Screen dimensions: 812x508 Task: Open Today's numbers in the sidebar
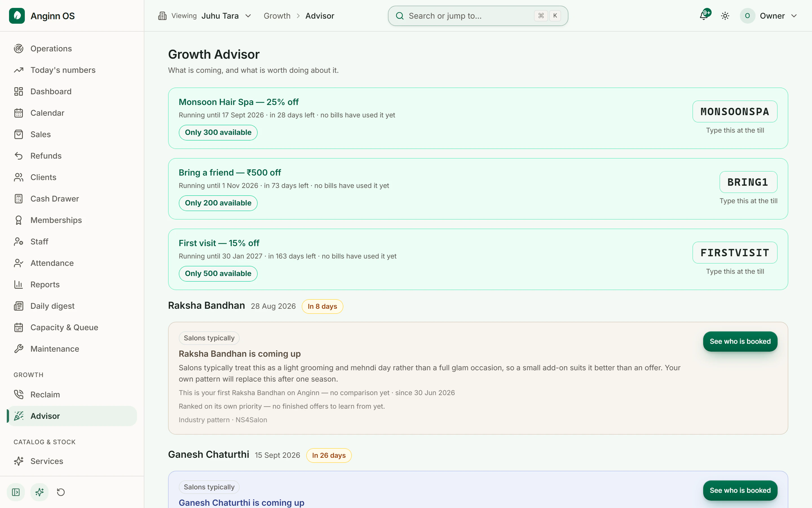[x=72, y=70]
